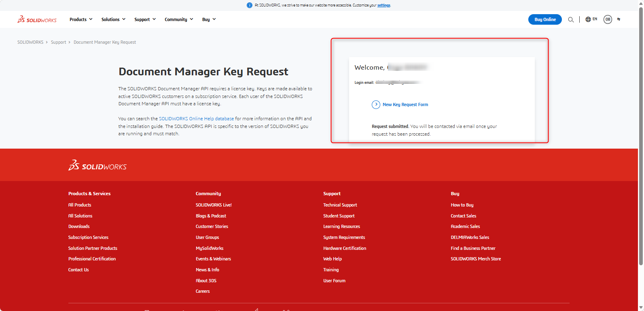Open Careers footer link
644x311 pixels.
(x=203, y=291)
